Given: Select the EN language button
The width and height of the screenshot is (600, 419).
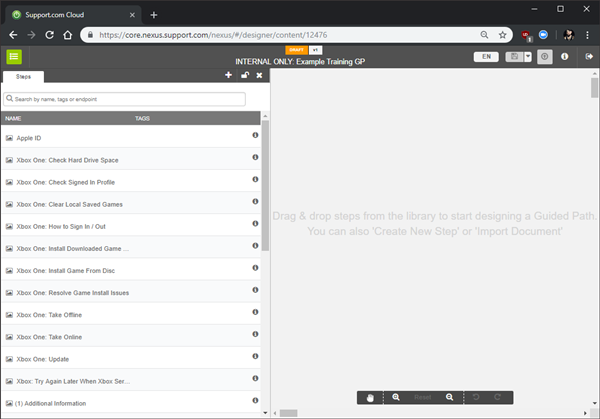Looking at the screenshot, I should coord(486,57).
